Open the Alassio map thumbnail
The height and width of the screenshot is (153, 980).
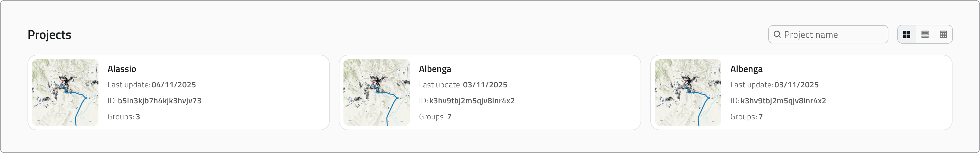pos(65,92)
